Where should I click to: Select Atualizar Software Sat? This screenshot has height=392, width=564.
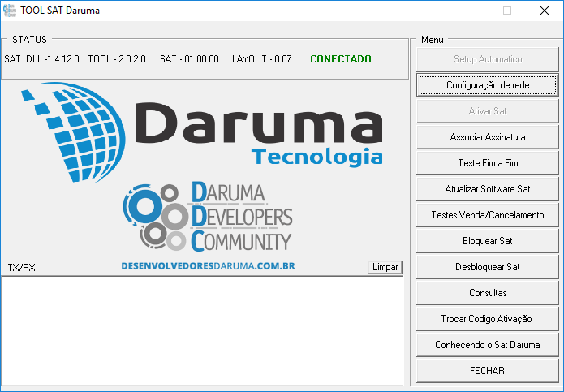pyautogui.click(x=488, y=189)
